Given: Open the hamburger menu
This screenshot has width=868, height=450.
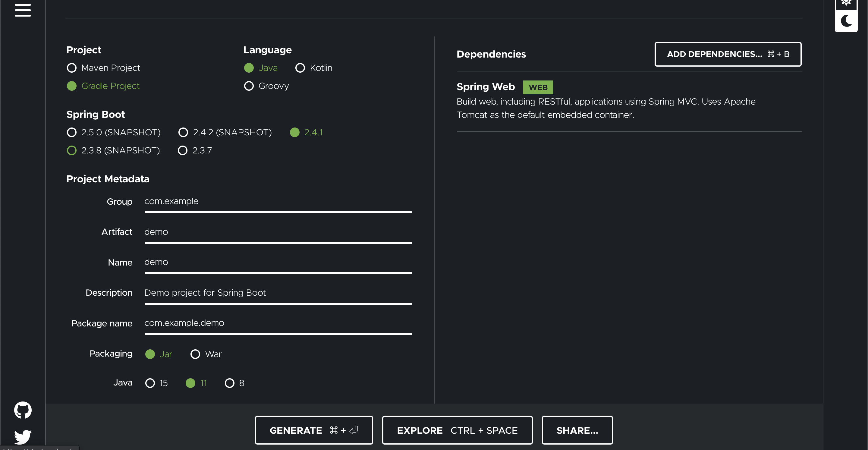Looking at the screenshot, I should click(23, 10).
